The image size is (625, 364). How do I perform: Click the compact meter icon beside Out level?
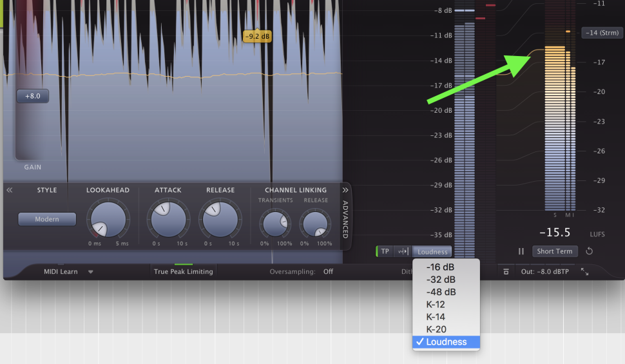click(506, 272)
